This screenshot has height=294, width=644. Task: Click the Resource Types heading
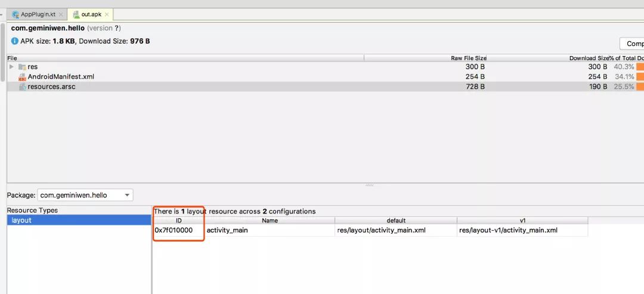pyautogui.click(x=32, y=211)
